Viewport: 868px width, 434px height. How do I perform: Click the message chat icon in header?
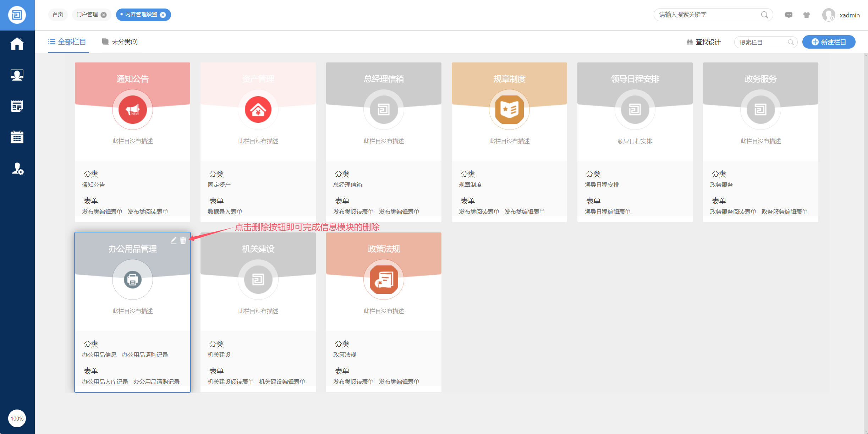(x=789, y=15)
